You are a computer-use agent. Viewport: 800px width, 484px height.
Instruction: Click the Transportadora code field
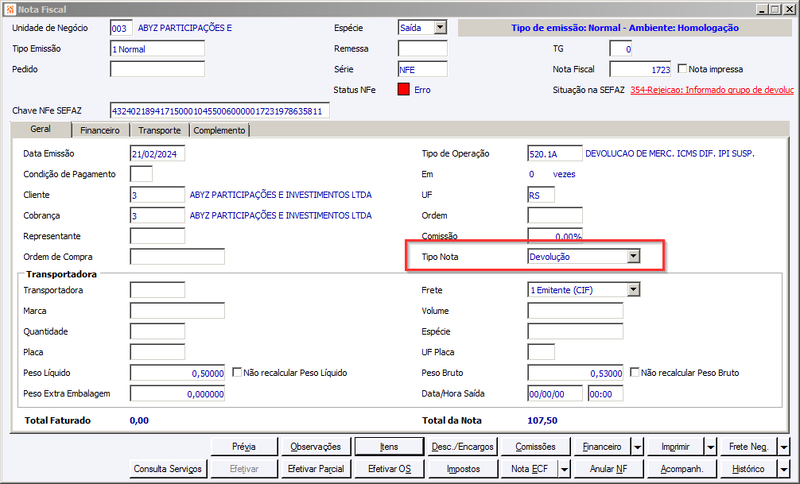(x=157, y=290)
